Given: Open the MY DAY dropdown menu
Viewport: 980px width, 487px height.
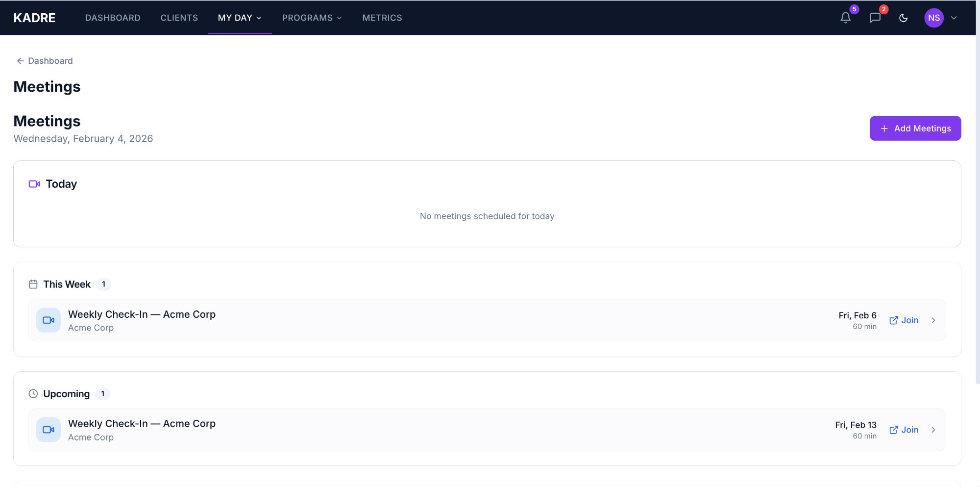Looking at the screenshot, I should [x=240, y=18].
